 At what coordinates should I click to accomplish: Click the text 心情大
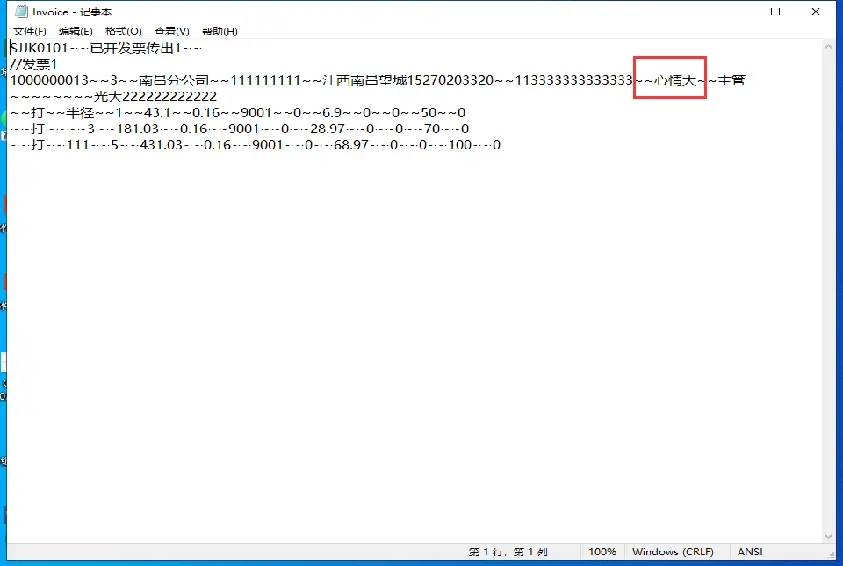pyautogui.click(x=675, y=80)
